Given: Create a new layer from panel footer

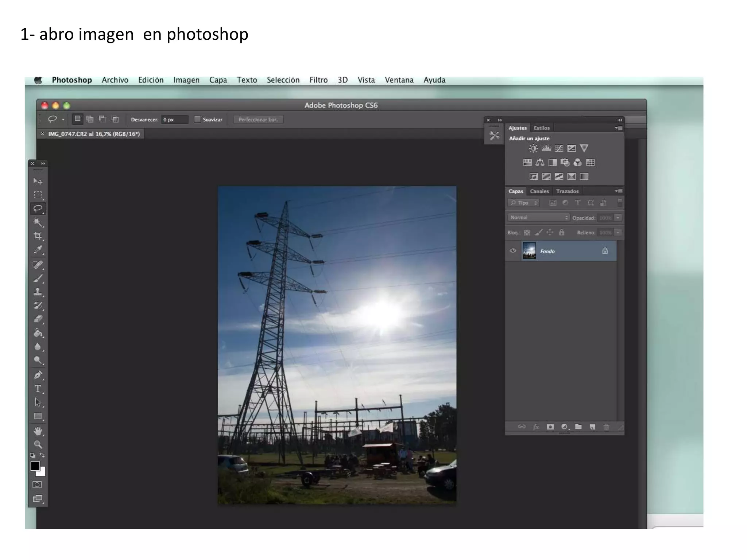Looking at the screenshot, I should pyautogui.click(x=592, y=427).
